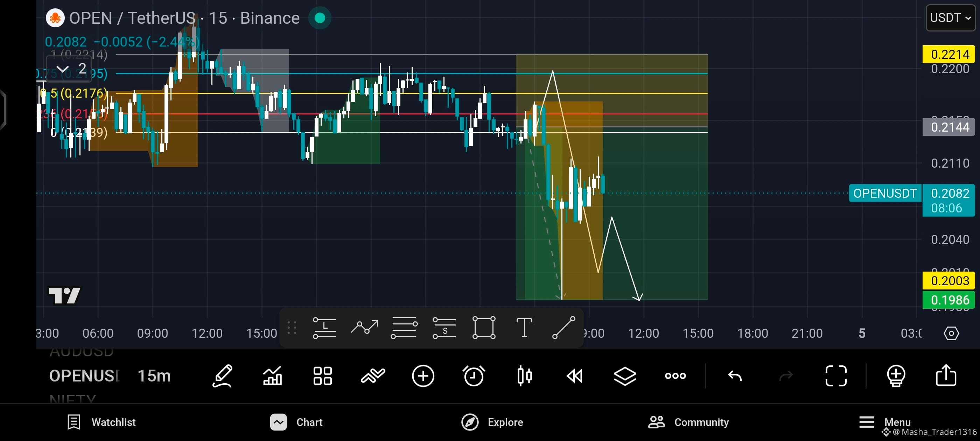Image resolution: width=980 pixels, height=441 pixels.
Task: Grab the drawing toolbar drag handle
Action: pos(292,328)
